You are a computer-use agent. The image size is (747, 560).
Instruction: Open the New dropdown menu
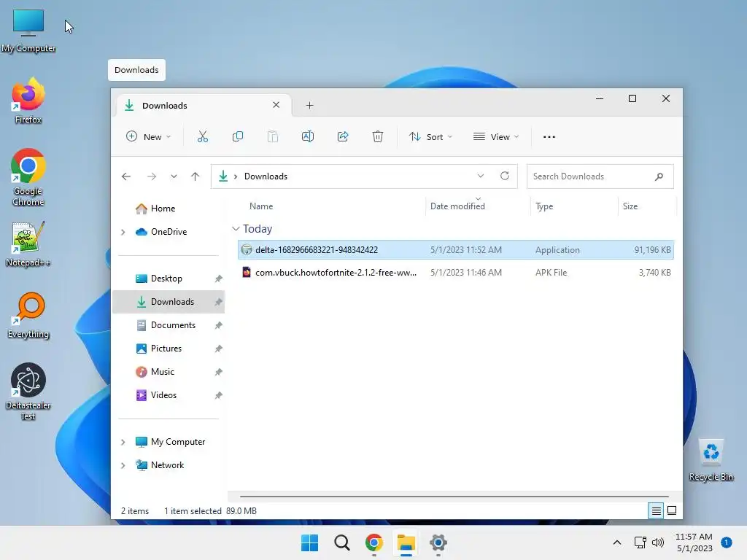point(148,136)
